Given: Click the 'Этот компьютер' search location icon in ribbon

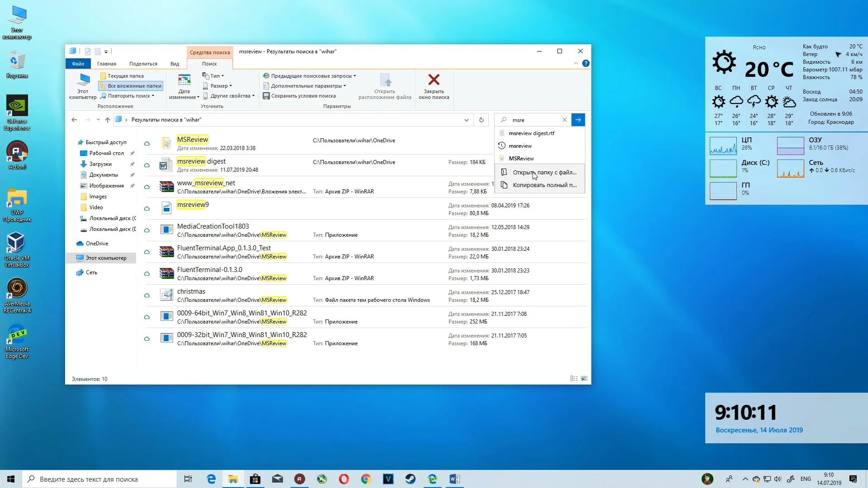Looking at the screenshot, I should point(83,80).
